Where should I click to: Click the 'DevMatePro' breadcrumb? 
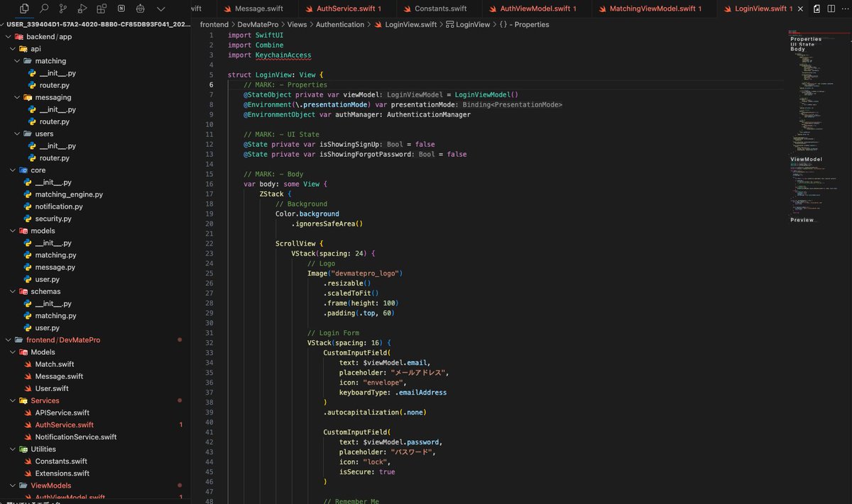coord(258,24)
